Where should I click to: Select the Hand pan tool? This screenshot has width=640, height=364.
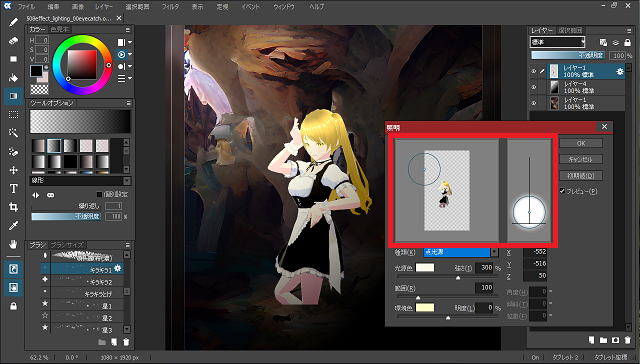(13, 244)
